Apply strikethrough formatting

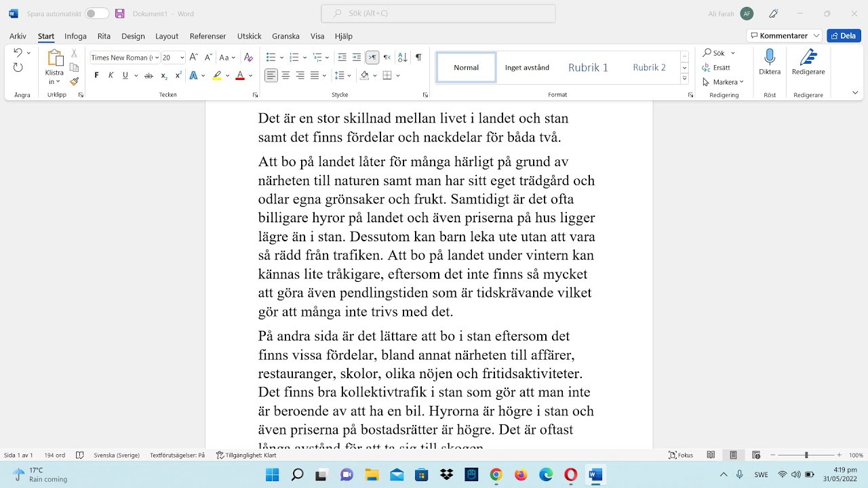click(149, 75)
